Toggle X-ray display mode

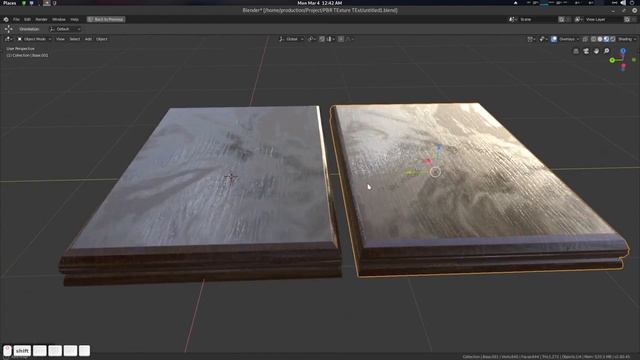tap(585, 39)
